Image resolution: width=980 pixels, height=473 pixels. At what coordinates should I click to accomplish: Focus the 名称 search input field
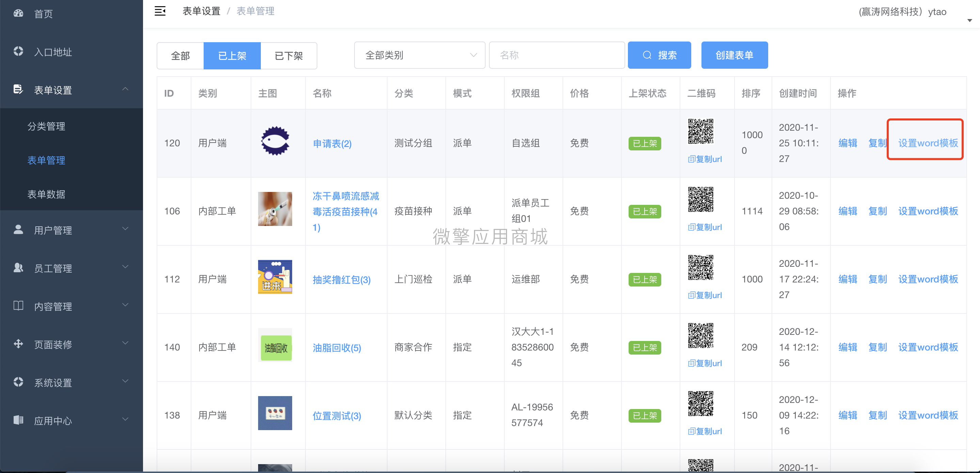coord(557,55)
